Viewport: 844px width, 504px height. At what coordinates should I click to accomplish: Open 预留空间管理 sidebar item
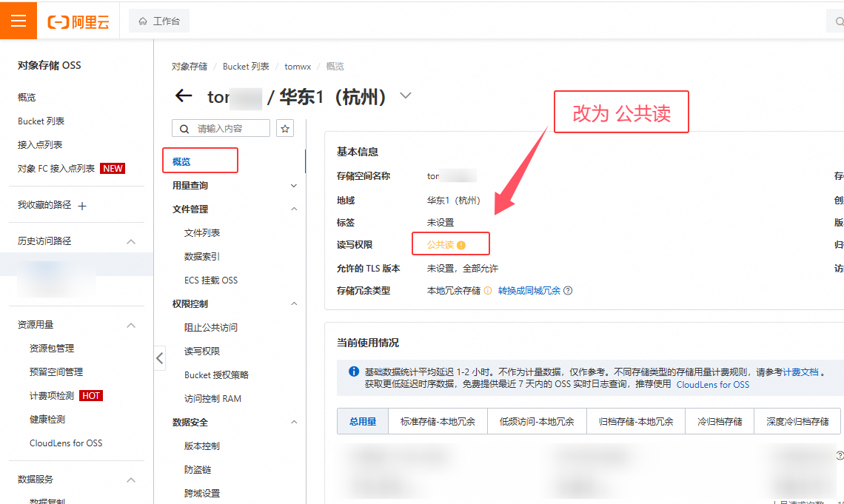pyautogui.click(x=56, y=372)
